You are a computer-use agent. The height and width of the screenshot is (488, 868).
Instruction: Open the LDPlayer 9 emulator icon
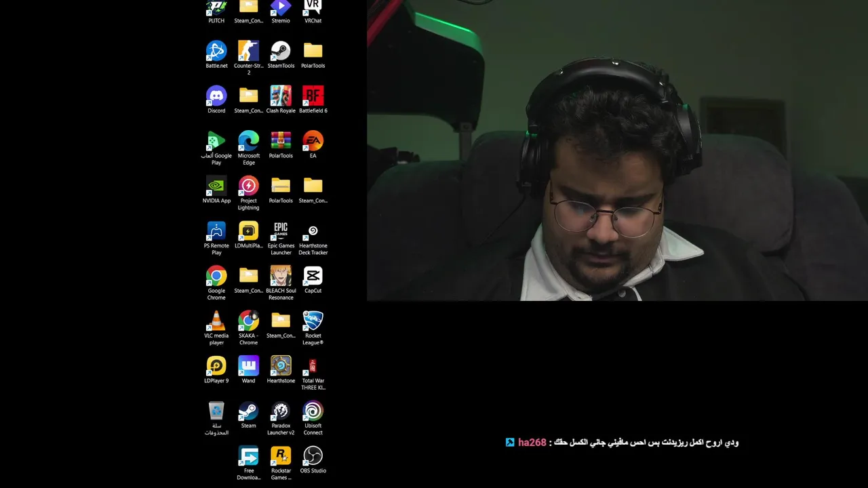[216, 369]
